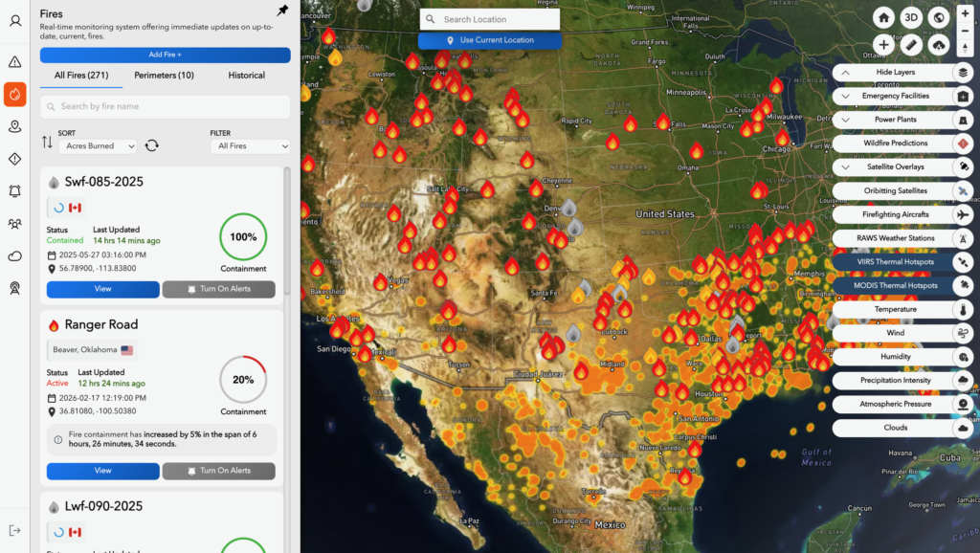Zoom in on the map
Screen dimensions: 980x553
pos(966,13)
